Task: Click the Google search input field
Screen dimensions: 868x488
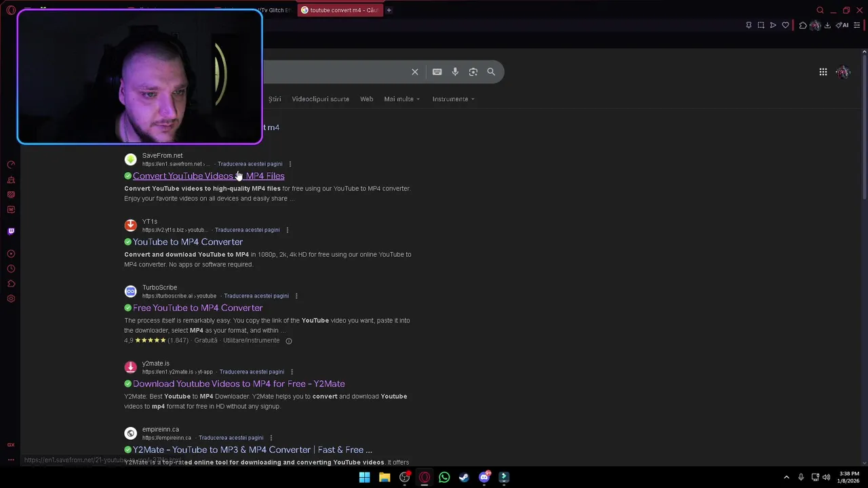Action: (x=336, y=72)
